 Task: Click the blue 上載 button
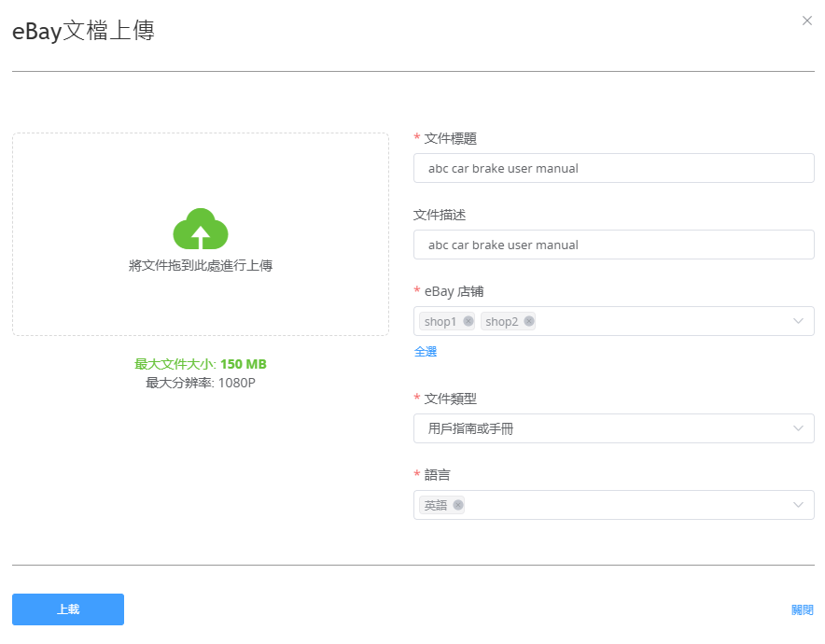(x=68, y=609)
